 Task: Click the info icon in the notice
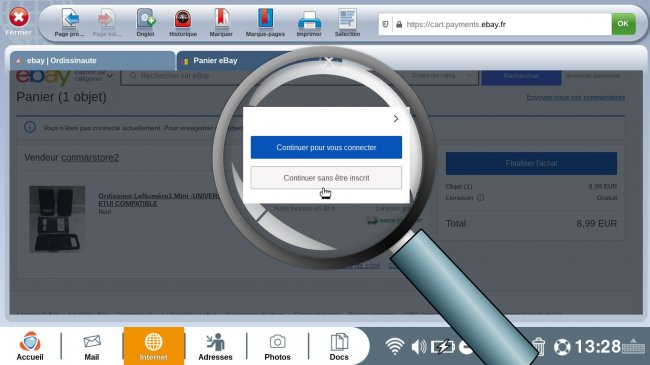pyautogui.click(x=30, y=127)
